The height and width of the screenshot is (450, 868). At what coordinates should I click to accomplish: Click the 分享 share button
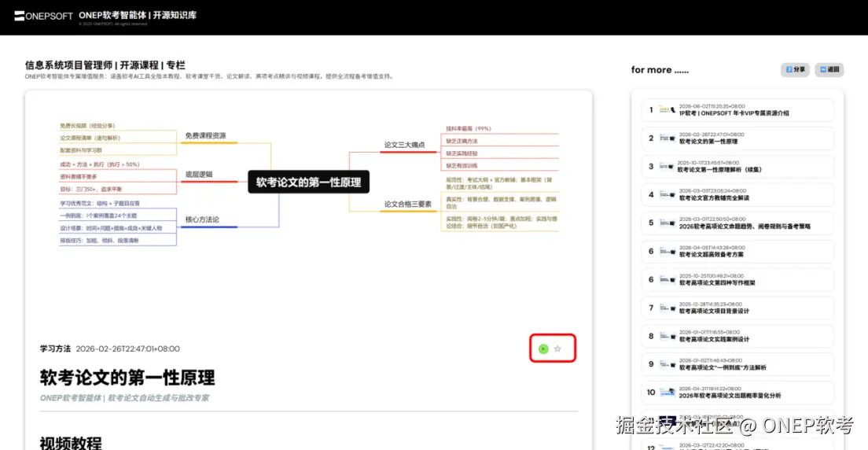(795, 70)
